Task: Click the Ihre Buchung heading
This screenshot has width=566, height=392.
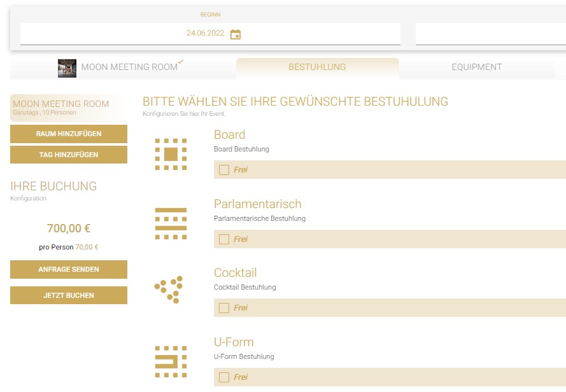Action: [x=53, y=186]
